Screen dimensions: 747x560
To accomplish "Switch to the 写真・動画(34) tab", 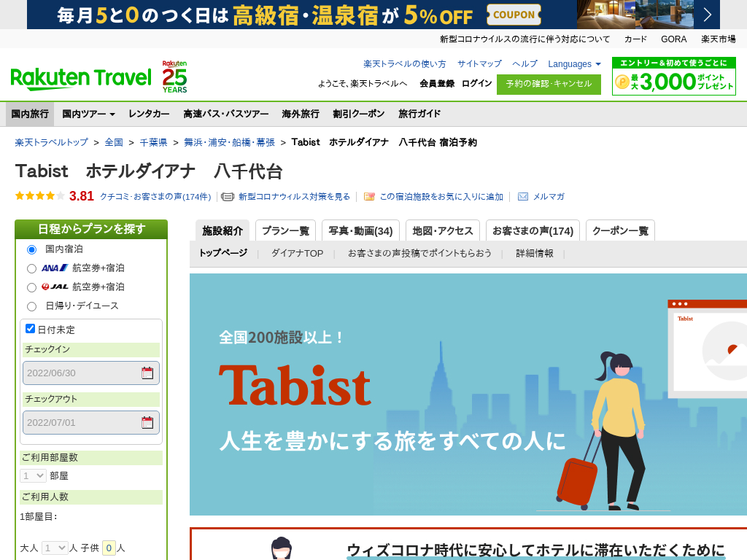I will [360, 231].
